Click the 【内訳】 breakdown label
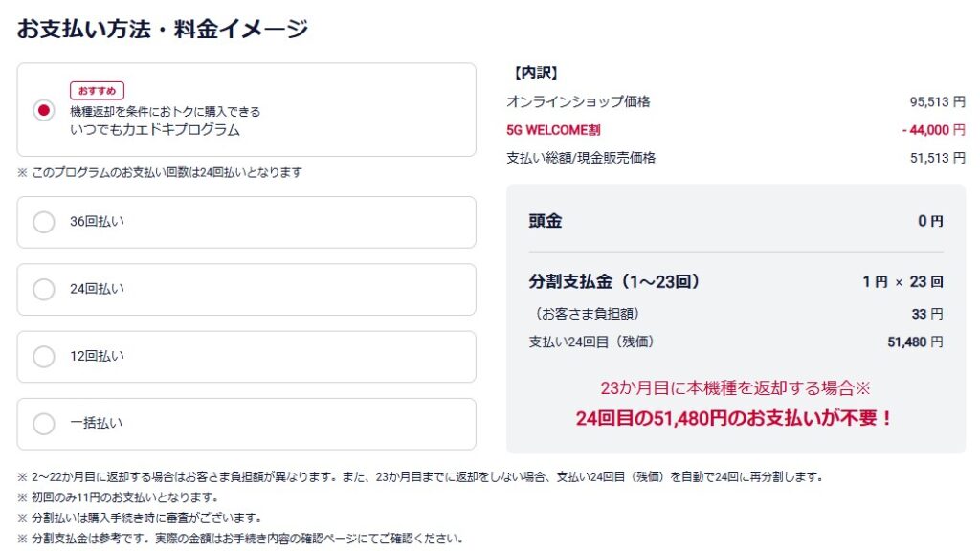This screenshot has width=980, height=551. [536, 73]
